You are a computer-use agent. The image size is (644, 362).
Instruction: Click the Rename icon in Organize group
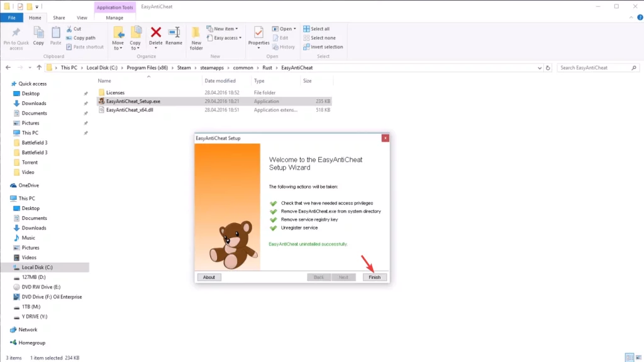click(x=174, y=35)
